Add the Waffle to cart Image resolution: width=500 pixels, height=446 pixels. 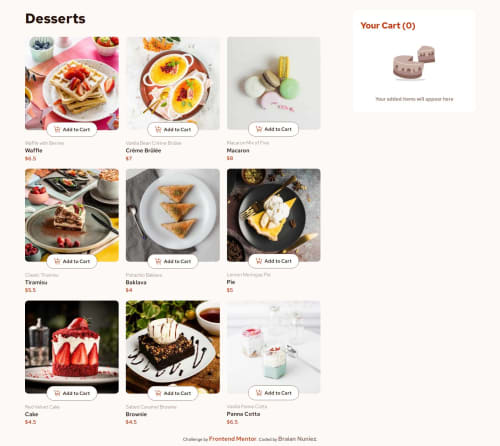tap(72, 129)
